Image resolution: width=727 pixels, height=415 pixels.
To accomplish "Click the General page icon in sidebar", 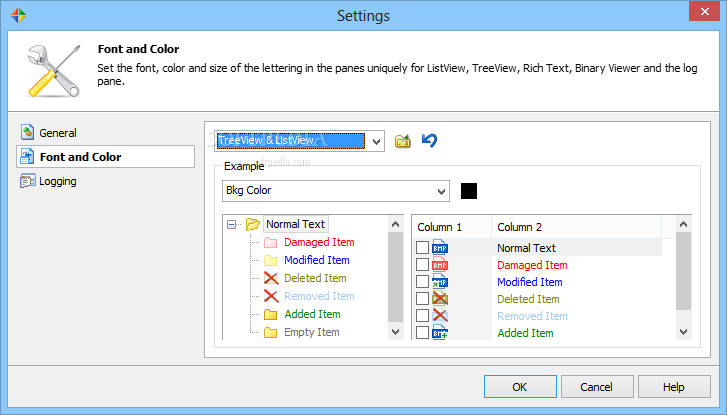I will pos(27,132).
